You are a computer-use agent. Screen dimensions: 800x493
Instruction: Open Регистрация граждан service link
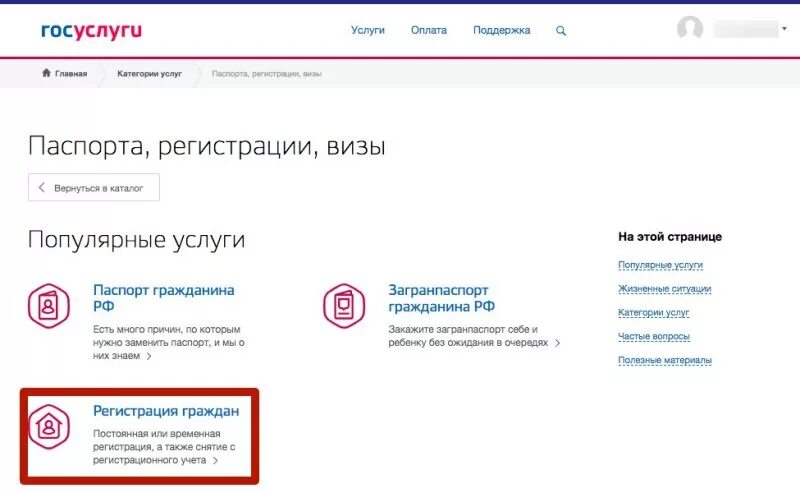click(166, 411)
